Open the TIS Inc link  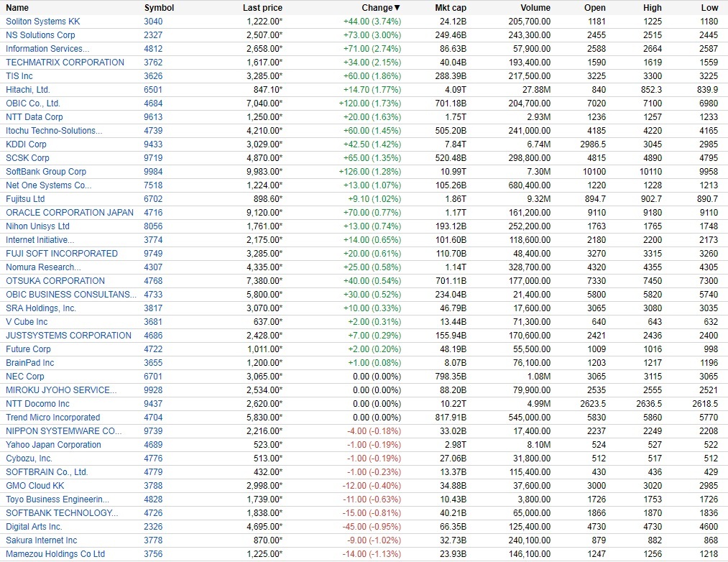pos(19,76)
